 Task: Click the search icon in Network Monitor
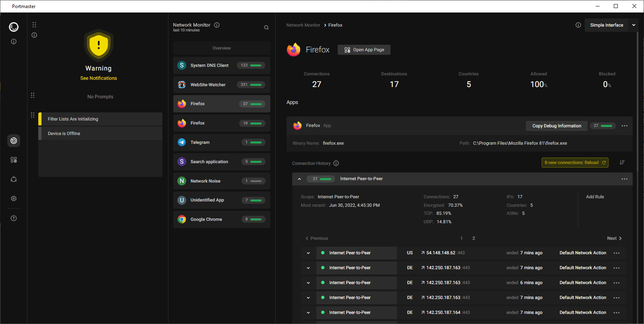pyautogui.click(x=266, y=27)
